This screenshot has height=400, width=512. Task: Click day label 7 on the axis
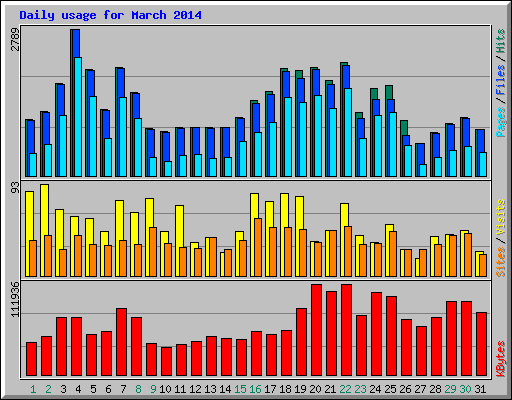(x=123, y=389)
